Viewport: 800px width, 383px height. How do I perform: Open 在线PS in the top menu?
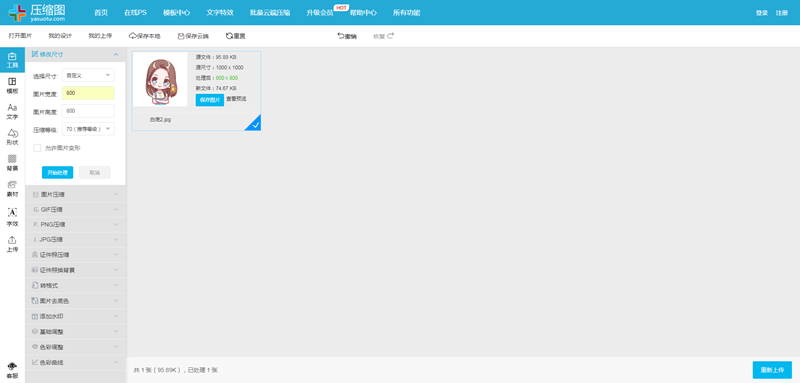[135, 13]
